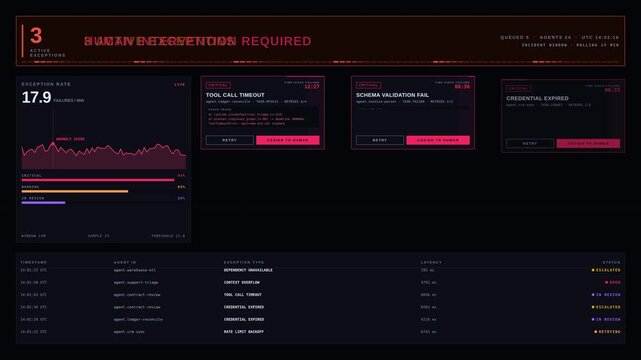Click the timestamp of the agent.warehouse-etl row

34,270
